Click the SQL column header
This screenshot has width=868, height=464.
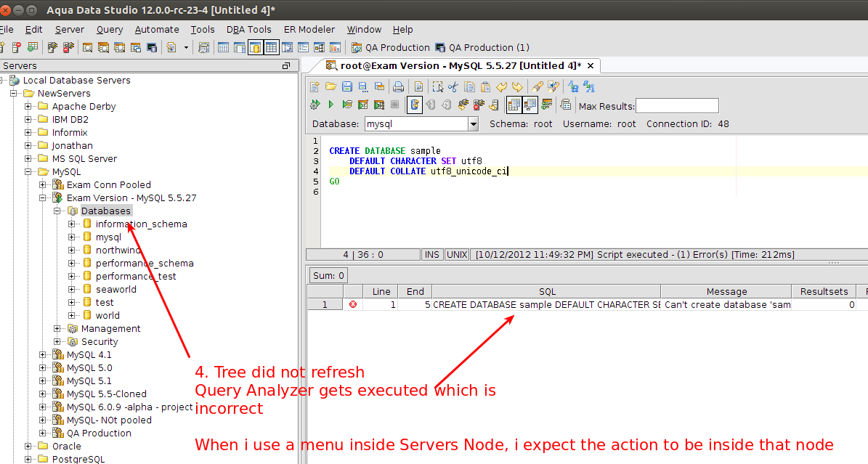[546, 292]
